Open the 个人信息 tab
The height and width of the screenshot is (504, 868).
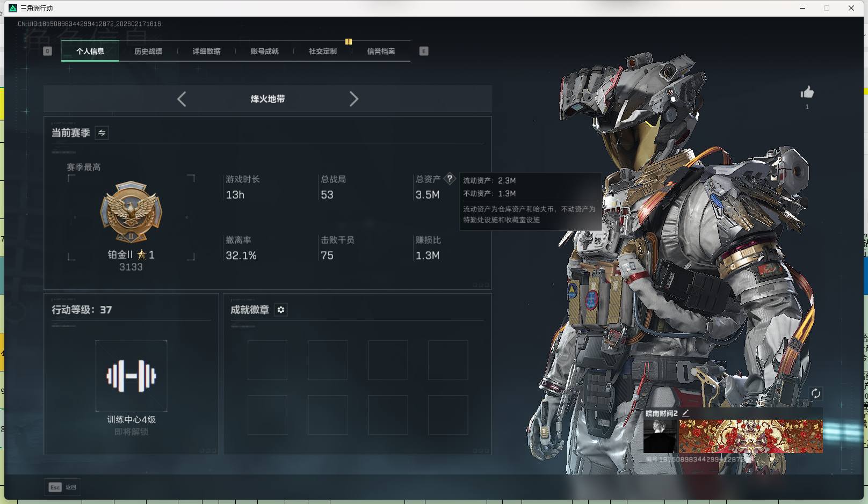(x=90, y=52)
